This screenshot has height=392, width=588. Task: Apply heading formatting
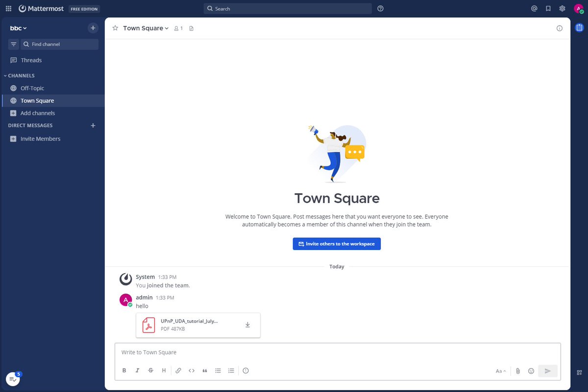click(164, 370)
